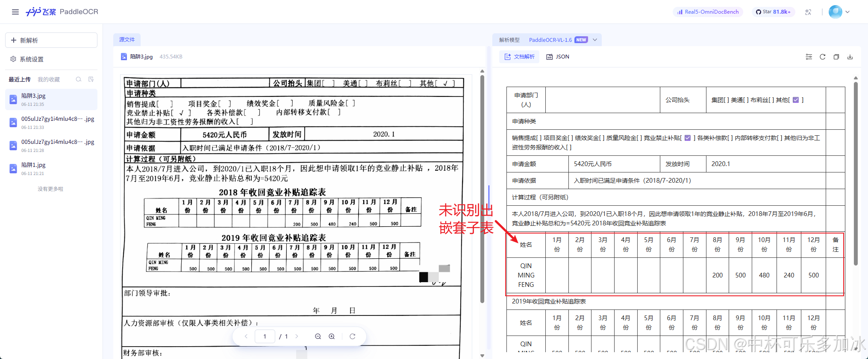Toggle the checked 其他 checkbox in parsed result
This screenshot has width=868, height=359.
tap(795, 100)
